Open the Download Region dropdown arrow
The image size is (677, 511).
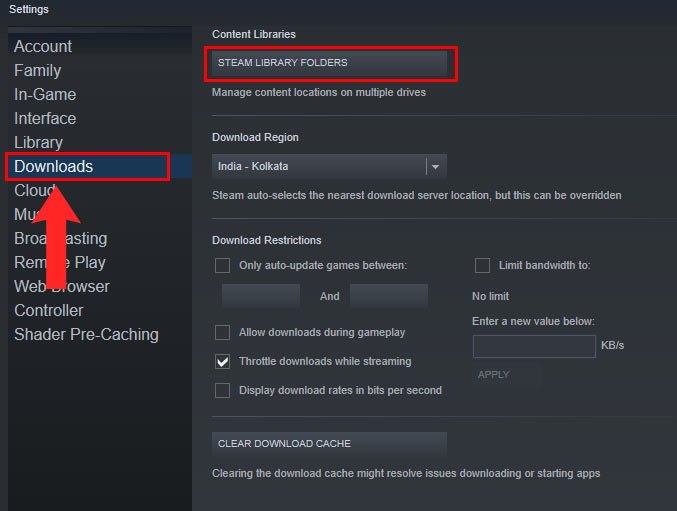pyautogui.click(x=435, y=166)
